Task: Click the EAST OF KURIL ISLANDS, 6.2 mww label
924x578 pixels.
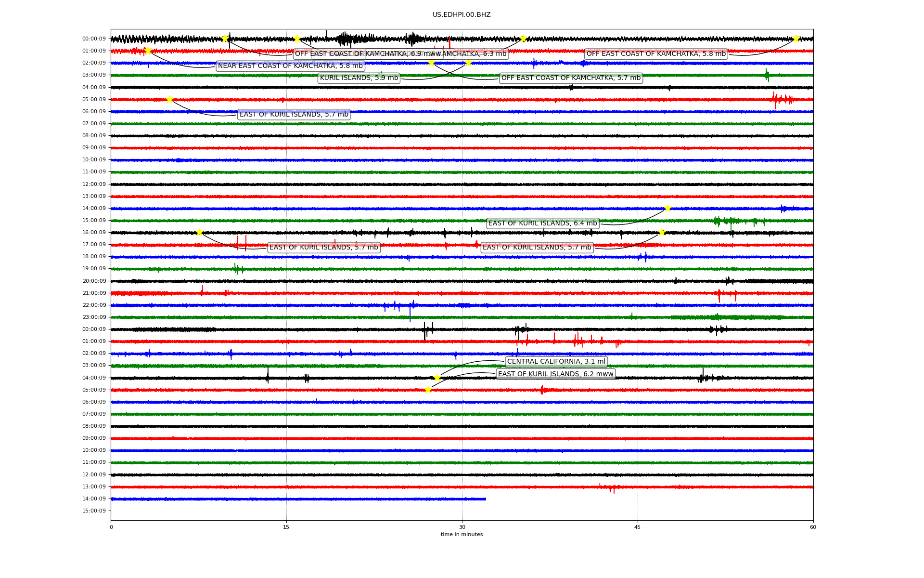Action: 555,374
